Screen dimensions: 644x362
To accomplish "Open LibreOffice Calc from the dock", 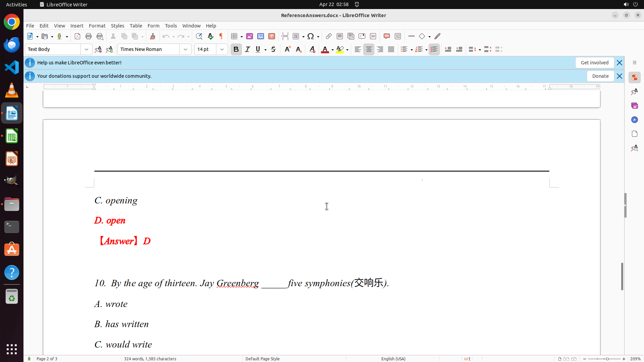I will tap(12, 136).
